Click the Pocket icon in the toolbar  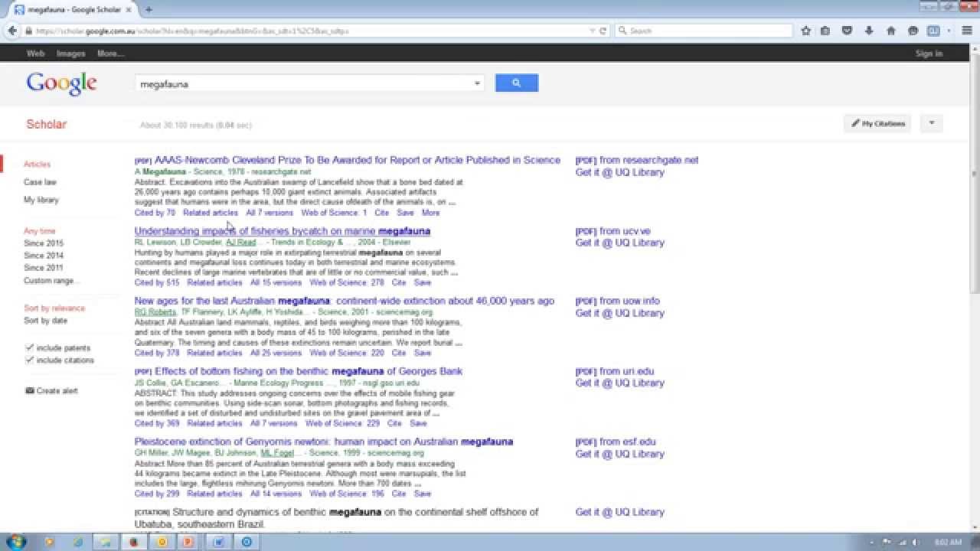pyautogui.click(x=847, y=31)
